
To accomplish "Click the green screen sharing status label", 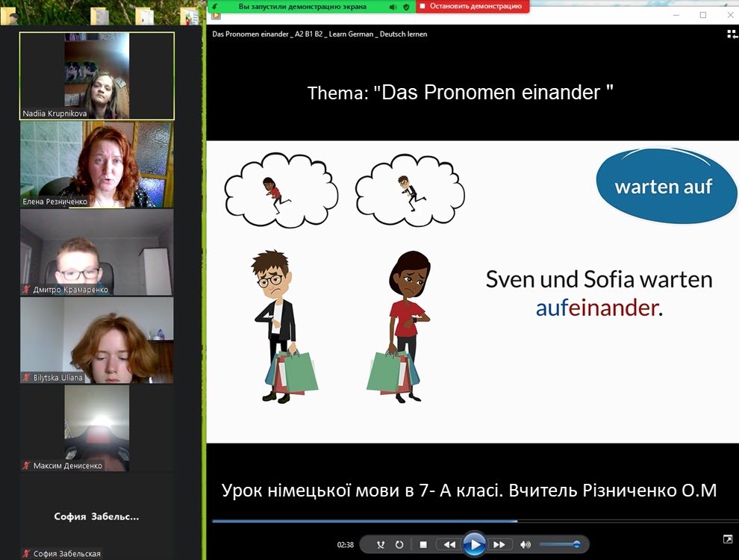I will (302, 6).
